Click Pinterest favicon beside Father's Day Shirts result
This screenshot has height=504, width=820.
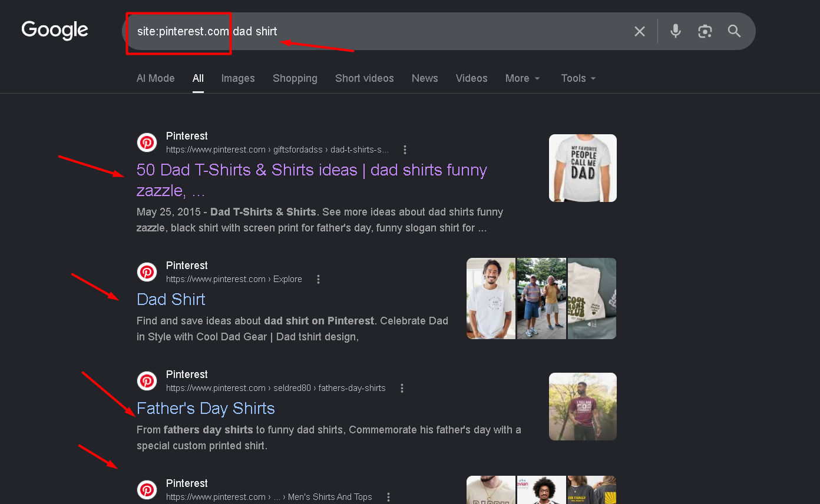tap(147, 381)
